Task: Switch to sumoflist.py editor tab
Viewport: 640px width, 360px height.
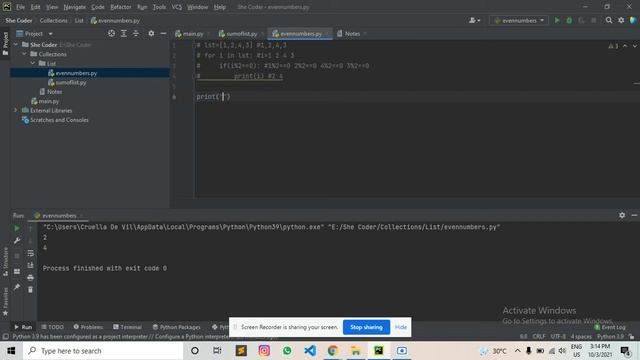Action: pyautogui.click(x=241, y=34)
